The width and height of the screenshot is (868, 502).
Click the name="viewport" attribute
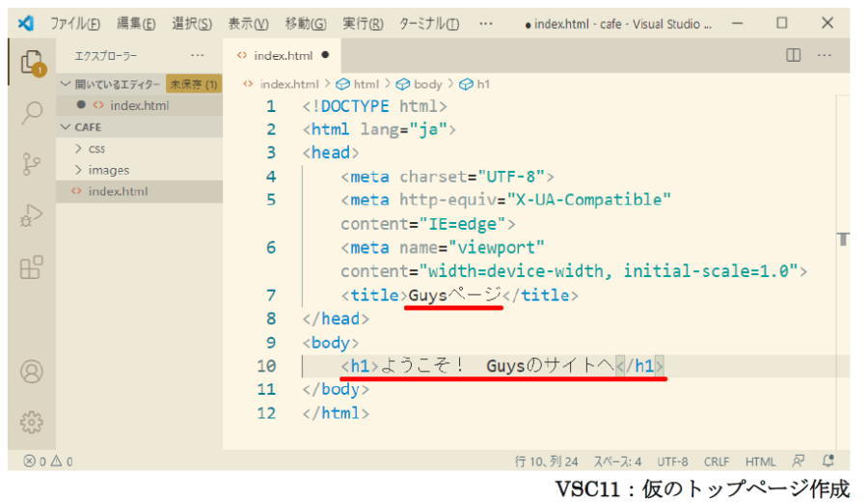472,247
